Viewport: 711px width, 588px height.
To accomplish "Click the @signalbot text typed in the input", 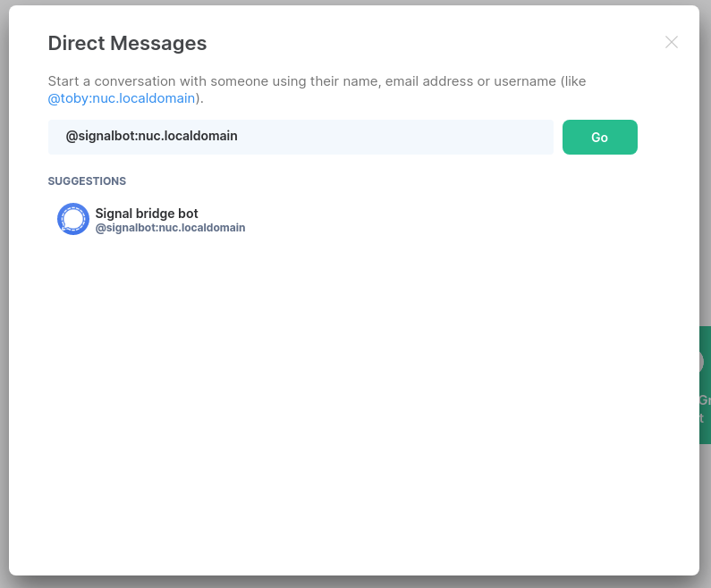I will 151,137.
